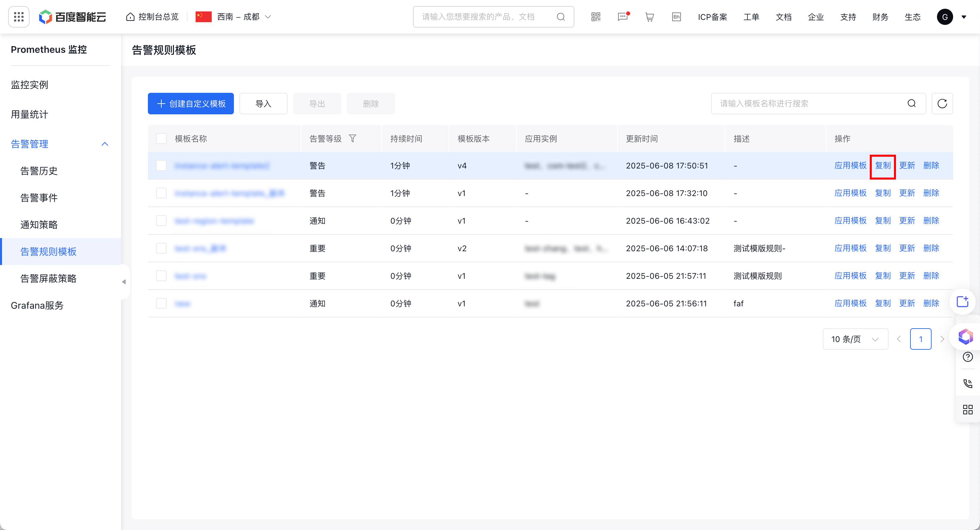Screen dimensions: 980x530
Task: Open the 文档 menu
Action: click(783, 17)
